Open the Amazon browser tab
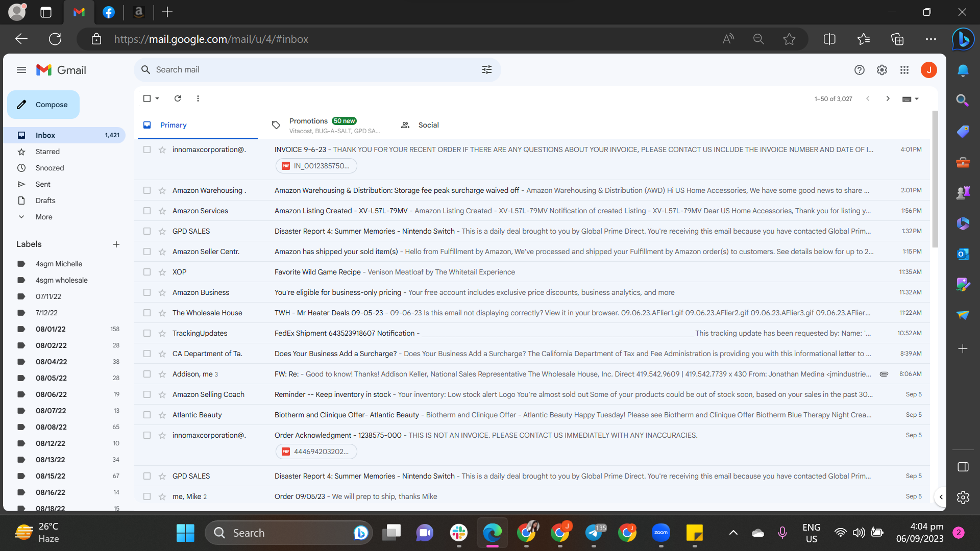Image resolution: width=980 pixels, height=551 pixels. pyautogui.click(x=138, y=12)
